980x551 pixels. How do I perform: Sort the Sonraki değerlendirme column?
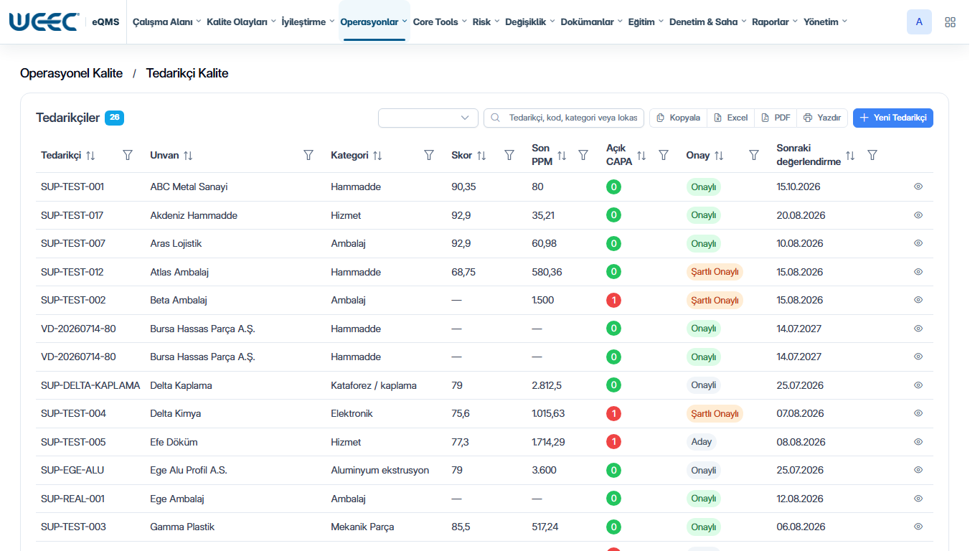point(850,155)
